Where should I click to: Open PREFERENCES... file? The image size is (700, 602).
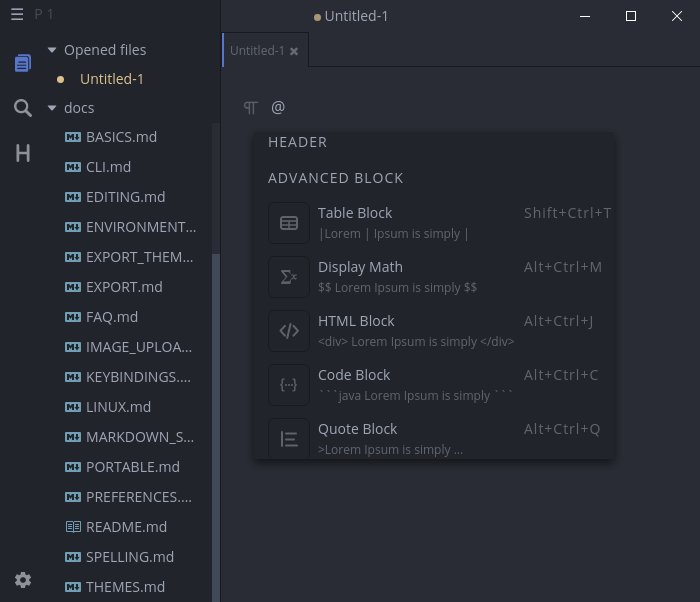[x=139, y=497]
